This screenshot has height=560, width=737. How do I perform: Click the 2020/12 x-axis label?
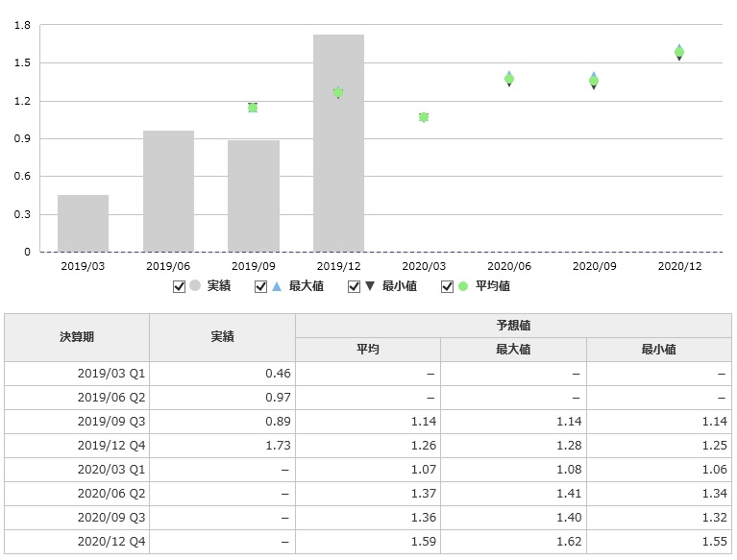[679, 266]
